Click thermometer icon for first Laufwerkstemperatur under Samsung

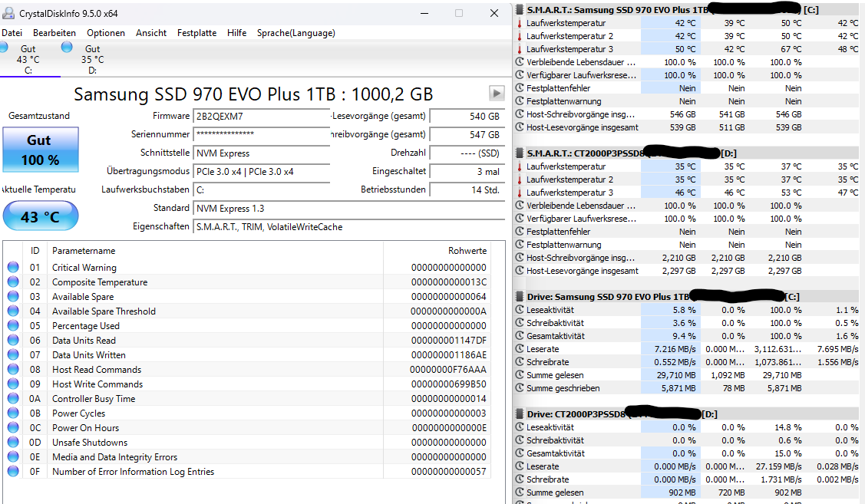[519, 23]
